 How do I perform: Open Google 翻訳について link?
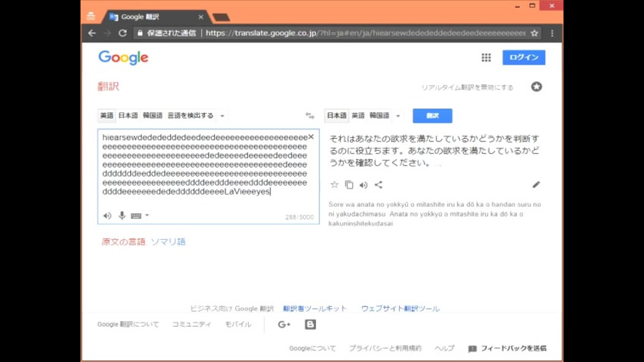point(128,324)
